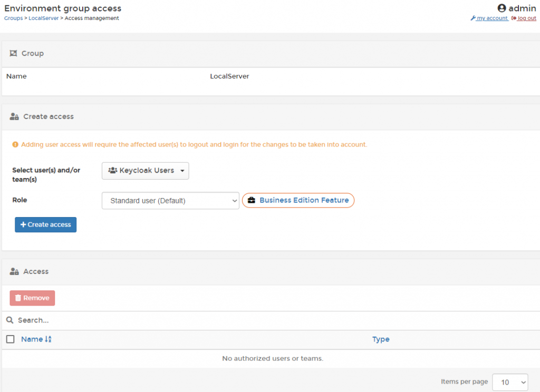The width and height of the screenshot is (540, 392).
Task: Click the Access section user-lock icon
Action: pos(14,271)
